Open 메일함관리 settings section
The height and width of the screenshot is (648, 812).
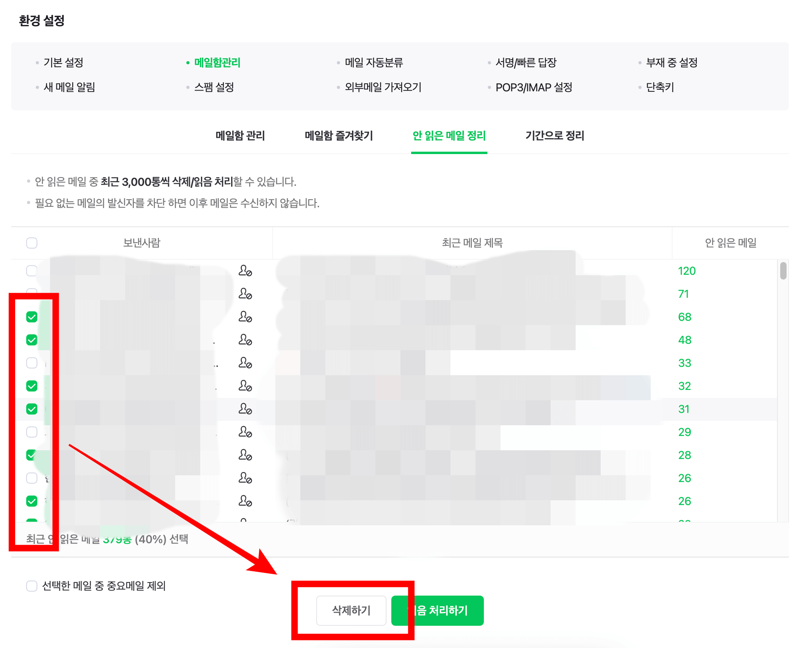tap(217, 63)
